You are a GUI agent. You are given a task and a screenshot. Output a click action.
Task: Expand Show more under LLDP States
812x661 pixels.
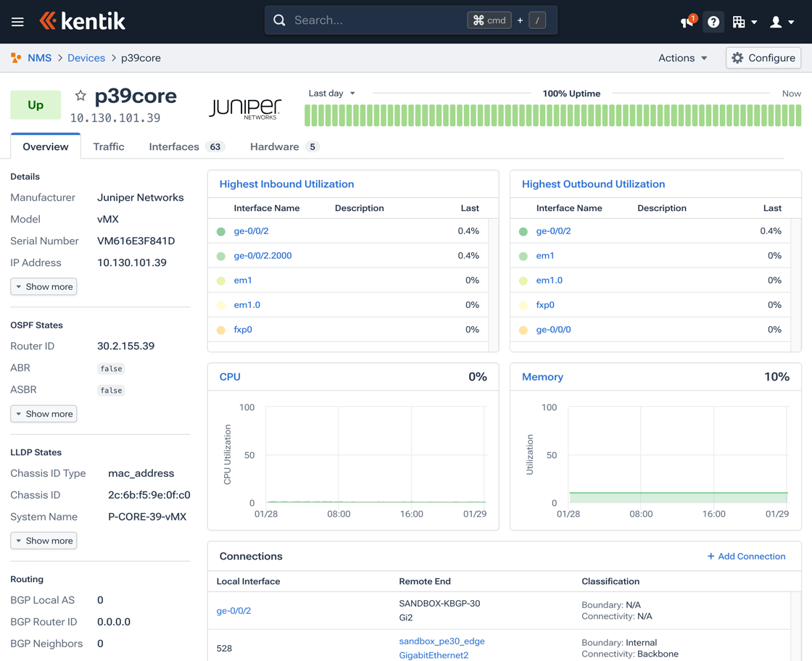(44, 541)
